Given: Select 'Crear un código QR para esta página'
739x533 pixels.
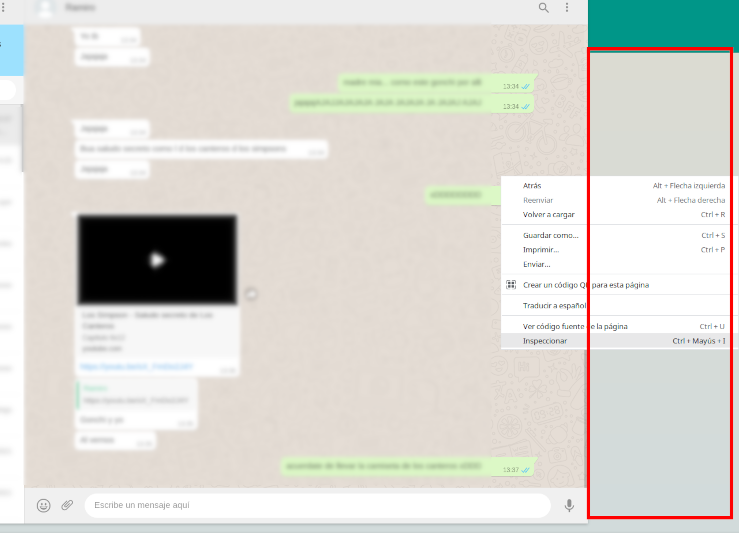Looking at the screenshot, I should click(x=585, y=285).
